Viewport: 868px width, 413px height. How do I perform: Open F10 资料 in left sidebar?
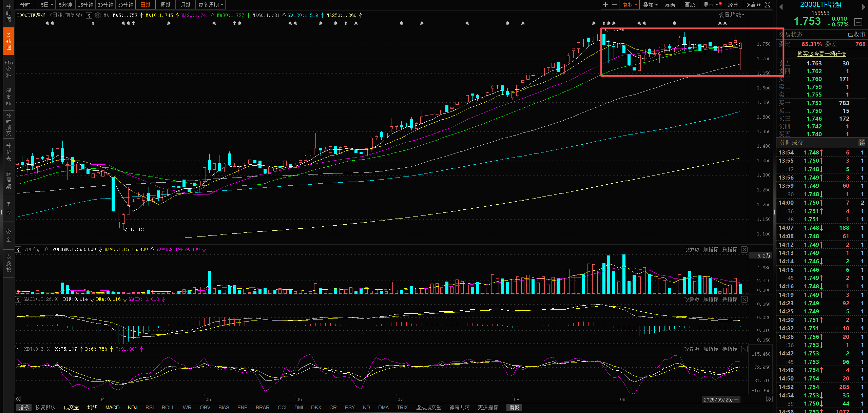tap(8, 69)
